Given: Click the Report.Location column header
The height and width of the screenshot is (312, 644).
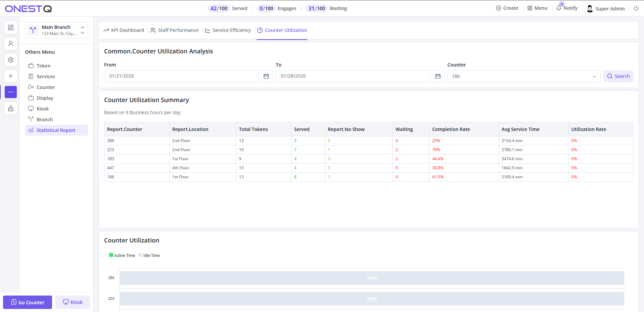Looking at the screenshot, I should pos(203,129).
